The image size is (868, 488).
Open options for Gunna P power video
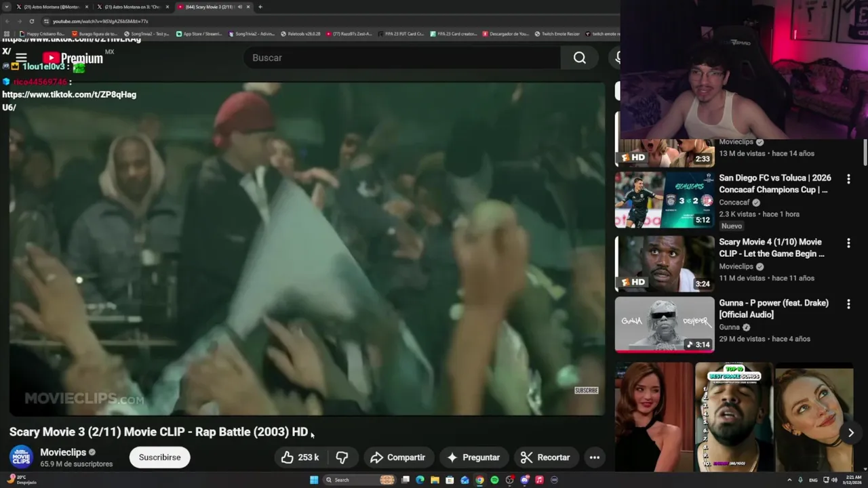(848, 304)
